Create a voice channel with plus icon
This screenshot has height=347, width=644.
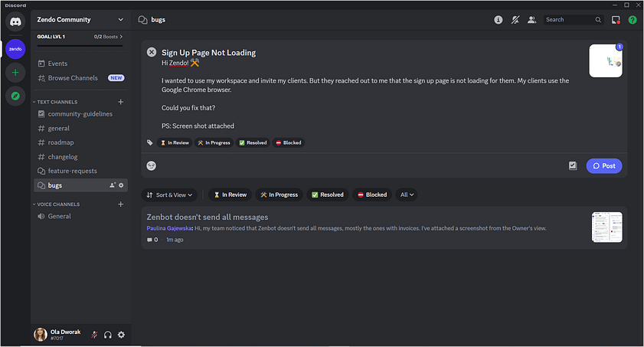[x=121, y=204]
